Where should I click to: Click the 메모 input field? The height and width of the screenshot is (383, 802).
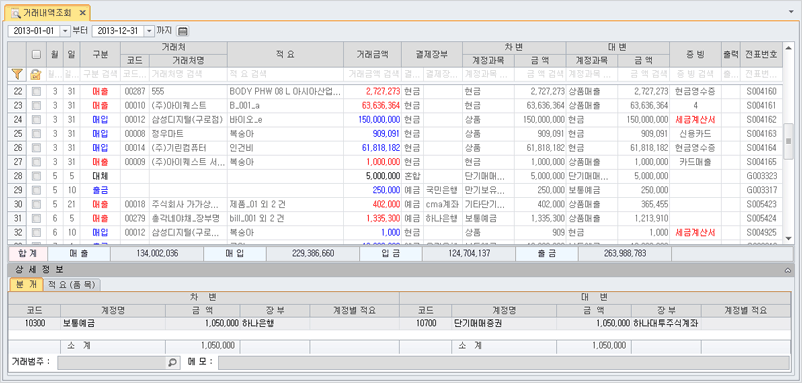(504, 363)
